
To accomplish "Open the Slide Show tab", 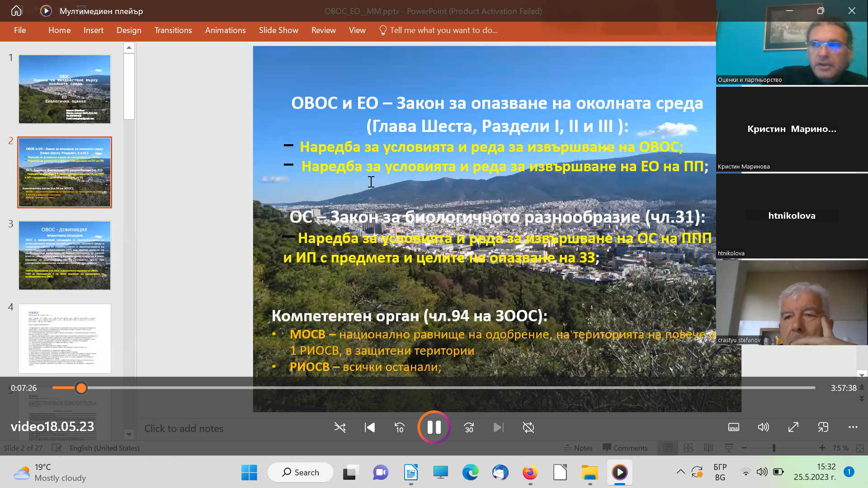I will tap(278, 30).
